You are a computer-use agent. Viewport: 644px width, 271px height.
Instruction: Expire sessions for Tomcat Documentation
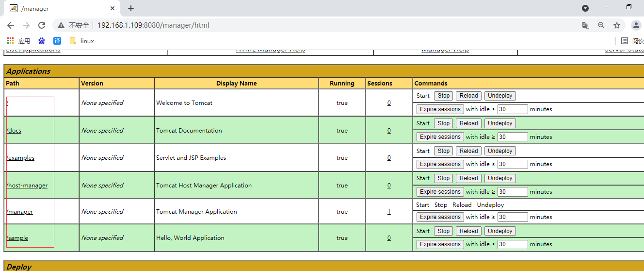tap(440, 137)
